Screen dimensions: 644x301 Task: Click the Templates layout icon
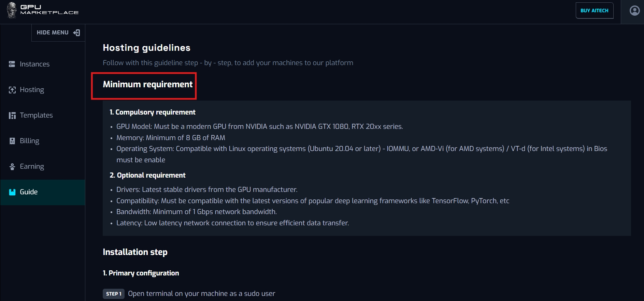(12, 116)
